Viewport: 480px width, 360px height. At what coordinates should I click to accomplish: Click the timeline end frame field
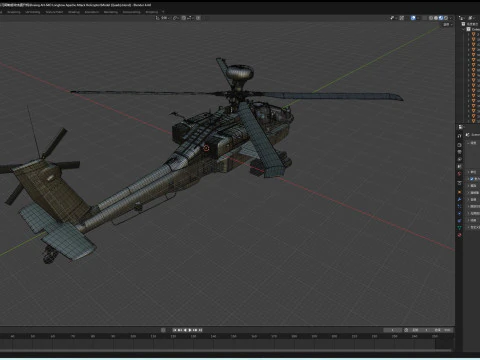point(442,330)
